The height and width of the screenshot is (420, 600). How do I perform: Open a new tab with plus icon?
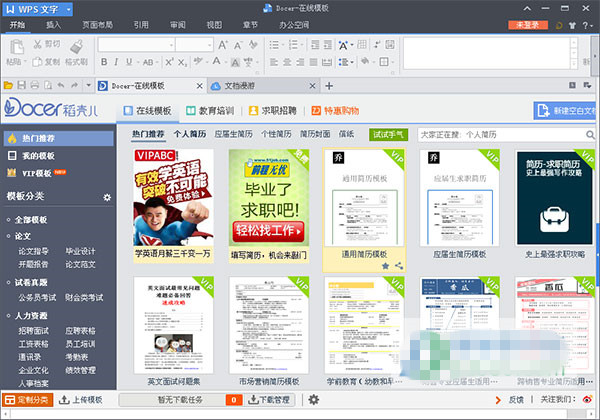[x=329, y=86]
